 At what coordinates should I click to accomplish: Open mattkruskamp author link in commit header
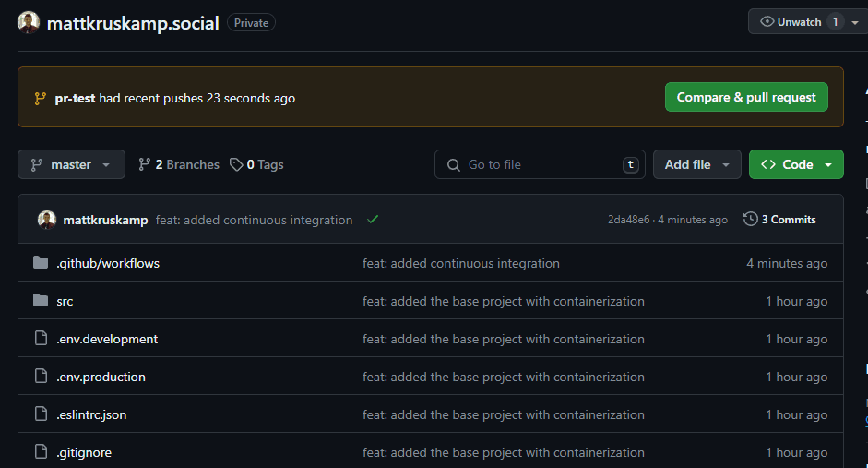105,220
